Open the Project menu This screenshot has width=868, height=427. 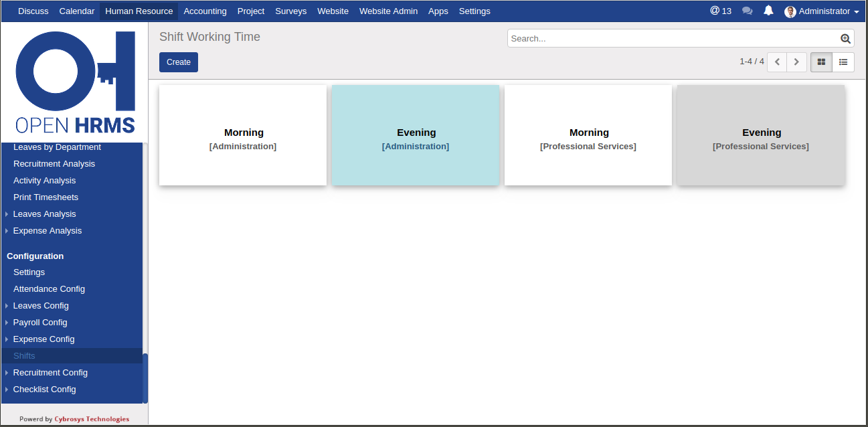click(x=251, y=11)
